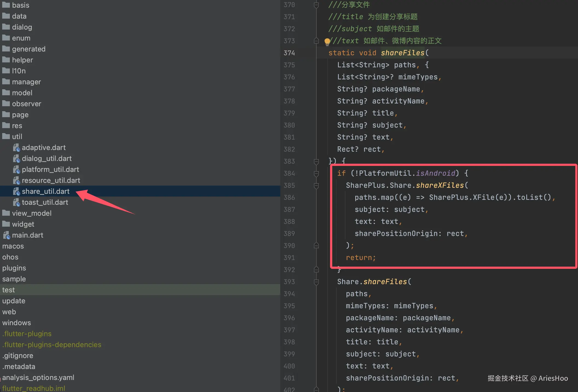The height and width of the screenshot is (392, 578).
Task: Click the adaptive.dart file icon
Action: 16,148
